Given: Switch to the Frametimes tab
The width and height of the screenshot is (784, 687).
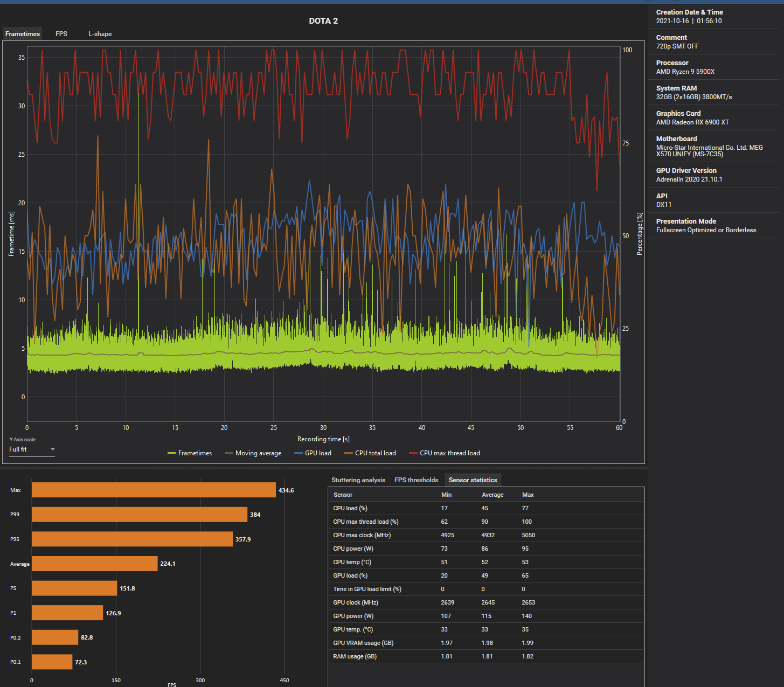Looking at the screenshot, I should (x=23, y=34).
